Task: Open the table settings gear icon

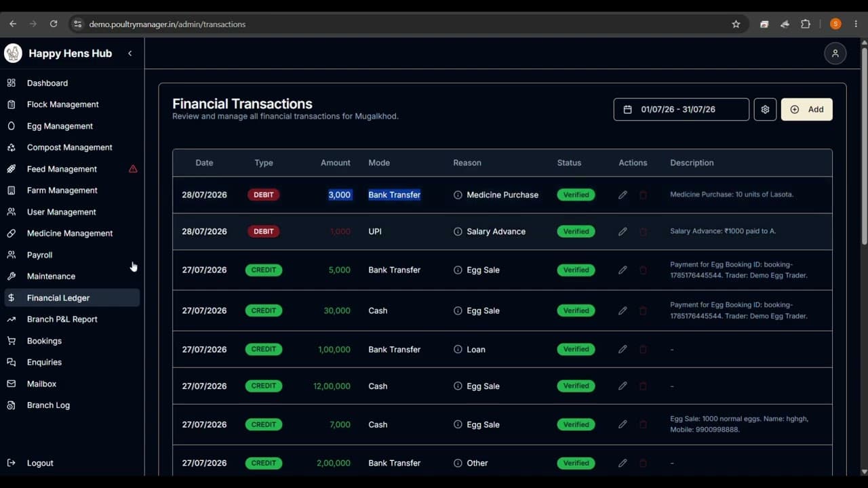Action: point(765,109)
